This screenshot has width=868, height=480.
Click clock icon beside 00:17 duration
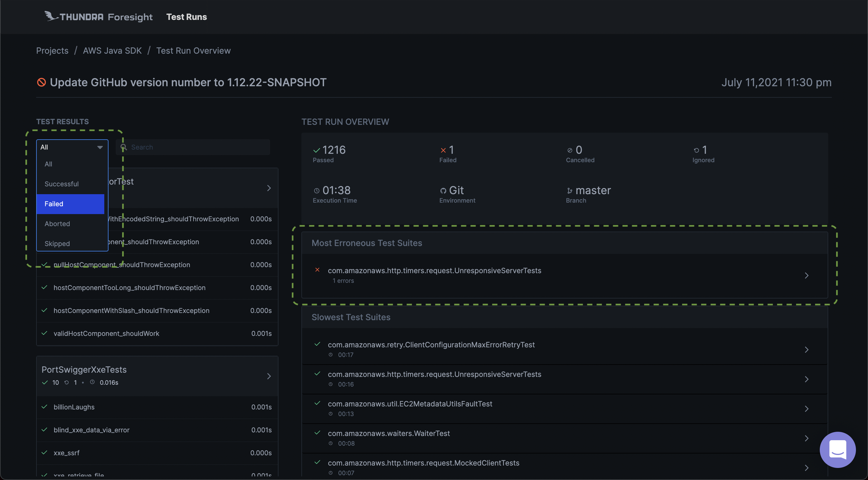[331, 355]
